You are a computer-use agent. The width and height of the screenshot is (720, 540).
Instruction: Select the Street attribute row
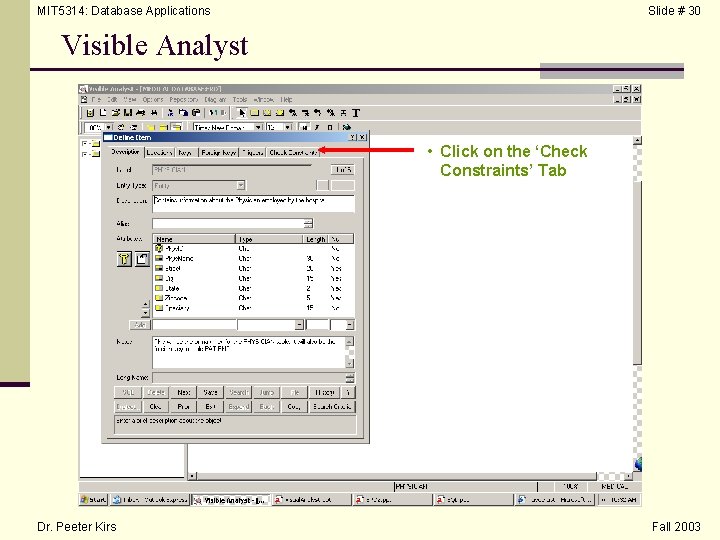(253, 269)
